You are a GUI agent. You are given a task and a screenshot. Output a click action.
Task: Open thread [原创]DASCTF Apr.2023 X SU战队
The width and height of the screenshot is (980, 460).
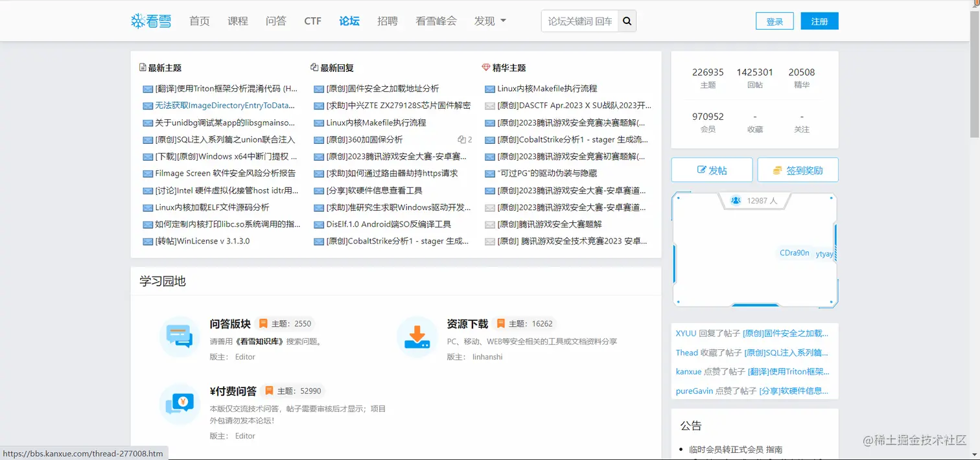574,106
